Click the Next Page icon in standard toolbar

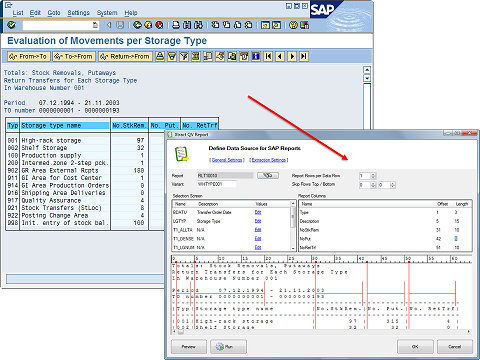coord(237,25)
